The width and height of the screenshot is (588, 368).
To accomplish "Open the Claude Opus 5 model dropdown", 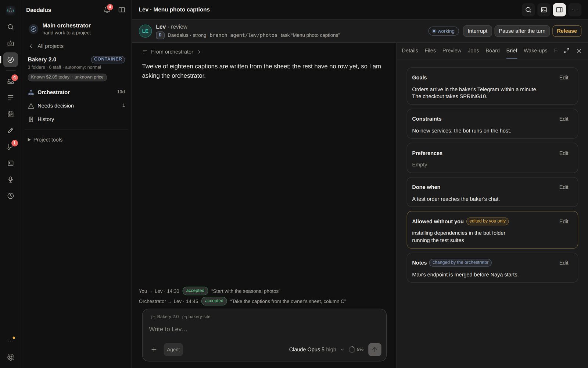I will coord(316,350).
